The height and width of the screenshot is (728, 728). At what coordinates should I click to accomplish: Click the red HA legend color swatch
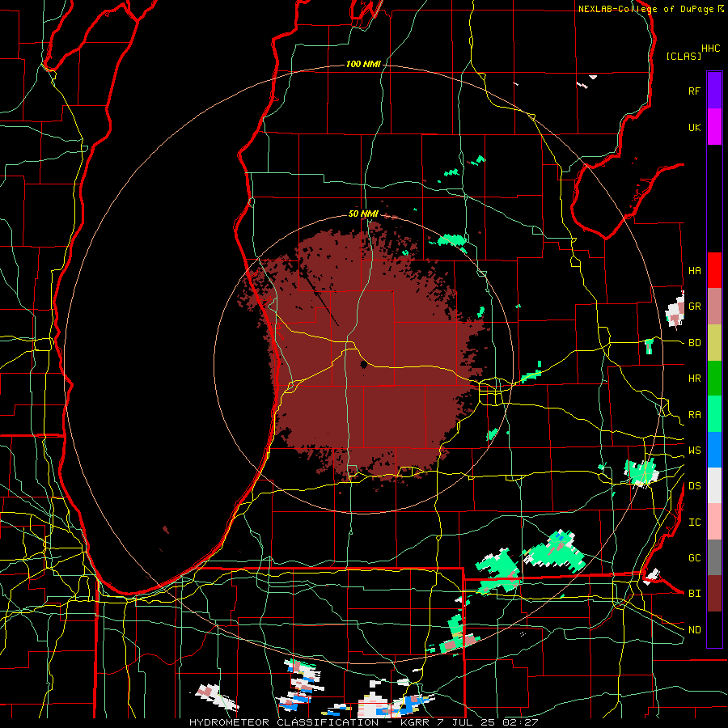click(714, 270)
